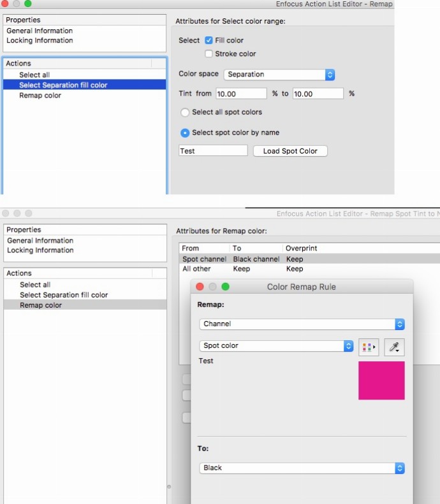Open the spot color library swatch picker
The image size is (440, 504).
click(x=369, y=347)
